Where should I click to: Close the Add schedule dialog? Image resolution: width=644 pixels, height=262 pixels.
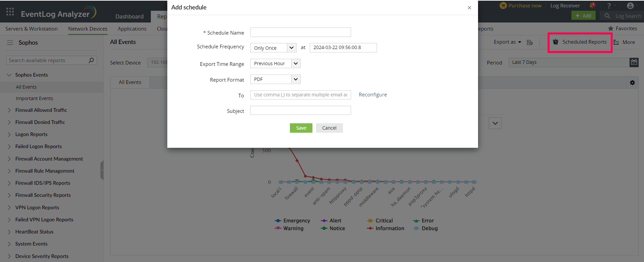[x=469, y=8]
